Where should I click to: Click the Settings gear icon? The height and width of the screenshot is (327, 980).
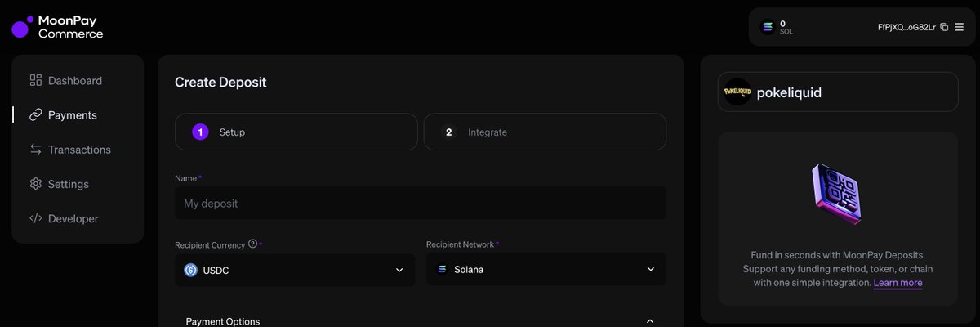tap(35, 184)
